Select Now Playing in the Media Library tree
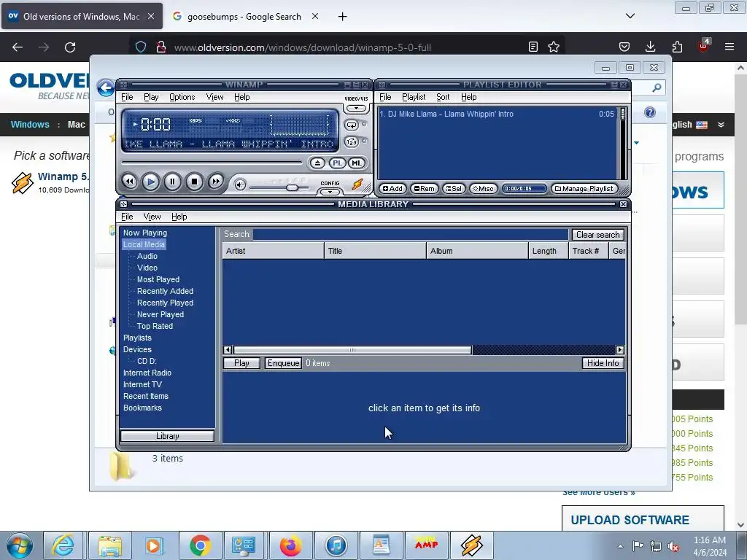Screen dimensions: 747x560 point(145,233)
